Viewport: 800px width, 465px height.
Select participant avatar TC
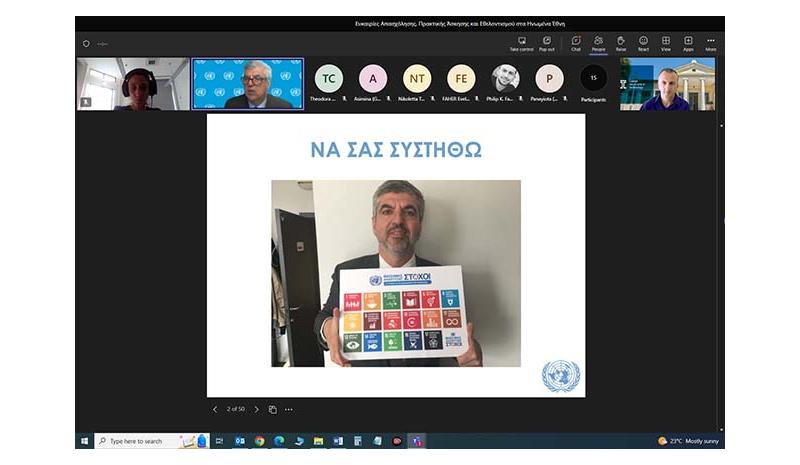pyautogui.click(x=329, y=79)
